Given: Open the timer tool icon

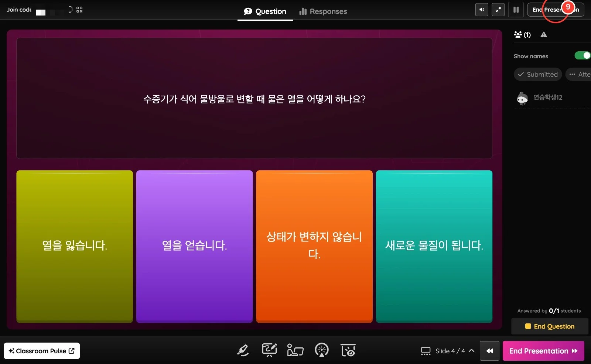Looking at the screenshot, I should [x=348, y=350].
